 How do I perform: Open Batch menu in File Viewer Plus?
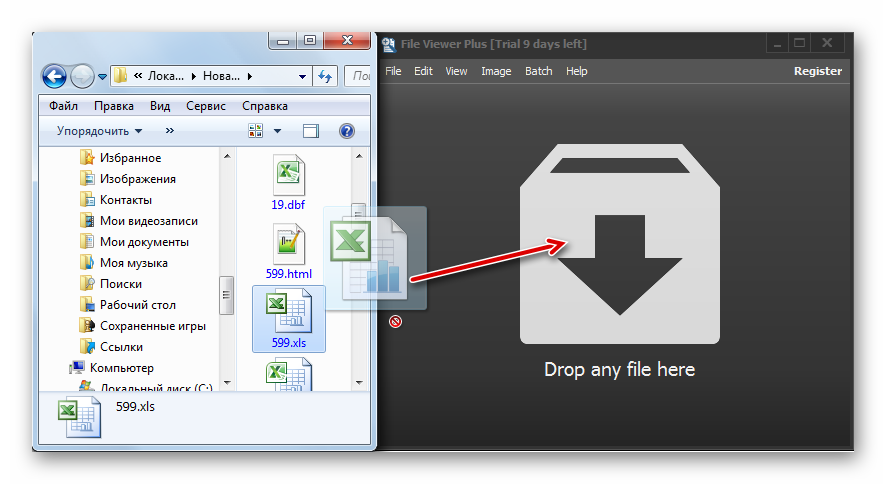coord(538,71)
